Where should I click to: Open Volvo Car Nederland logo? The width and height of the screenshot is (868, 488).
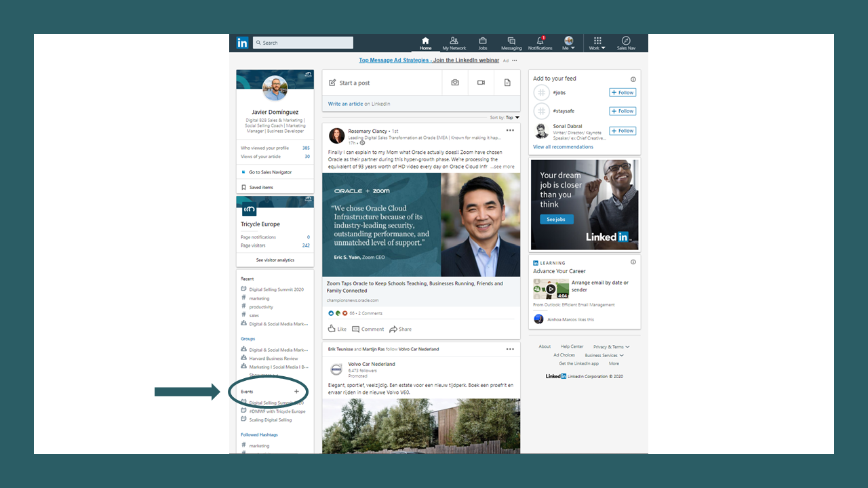click(x=336, y=369)
